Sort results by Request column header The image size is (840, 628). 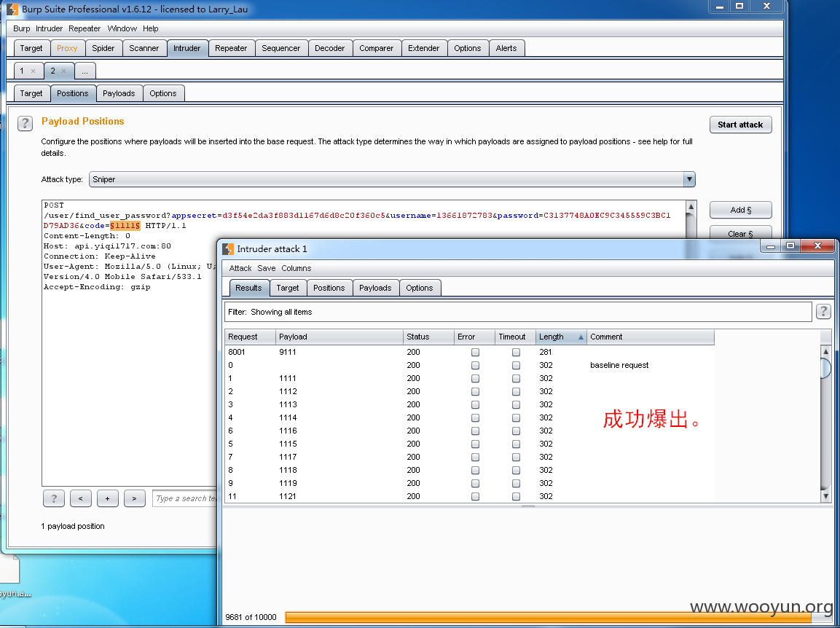coord(250,337)
